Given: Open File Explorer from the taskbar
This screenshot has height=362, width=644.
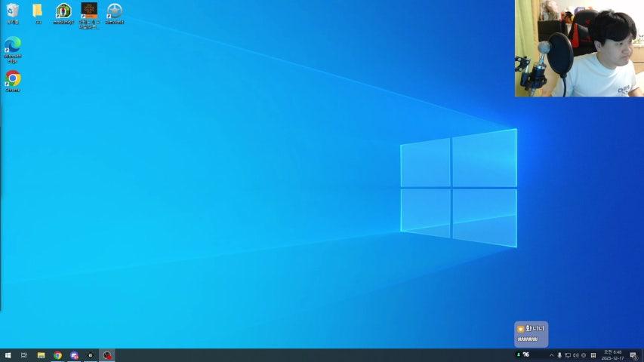Looking at the screenshot, I should tap(41, 355).
